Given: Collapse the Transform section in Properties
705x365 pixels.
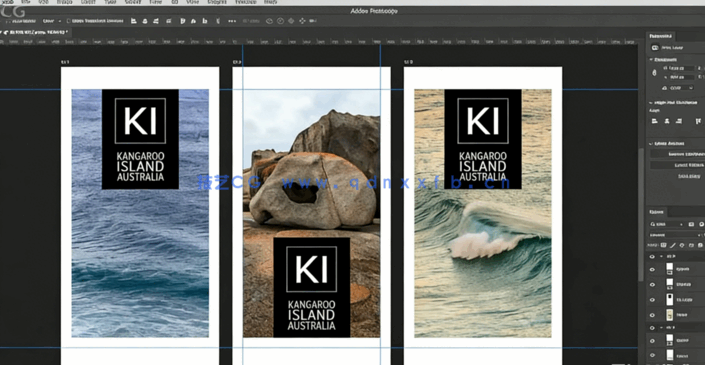Looking at the screenshot, I should (651, 59).
